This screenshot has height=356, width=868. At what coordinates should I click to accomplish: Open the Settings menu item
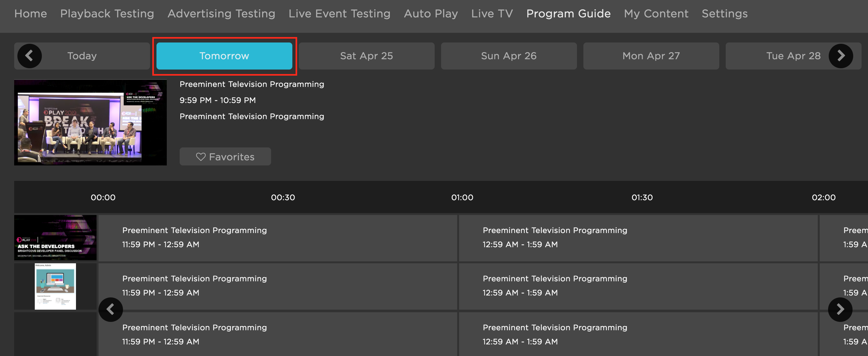point(724,14)
